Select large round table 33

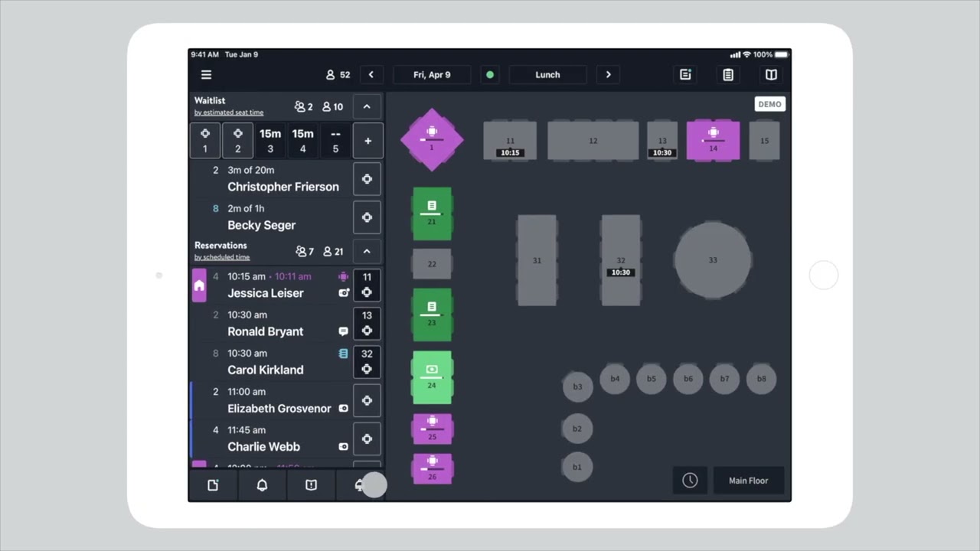(x=713, y=260)
